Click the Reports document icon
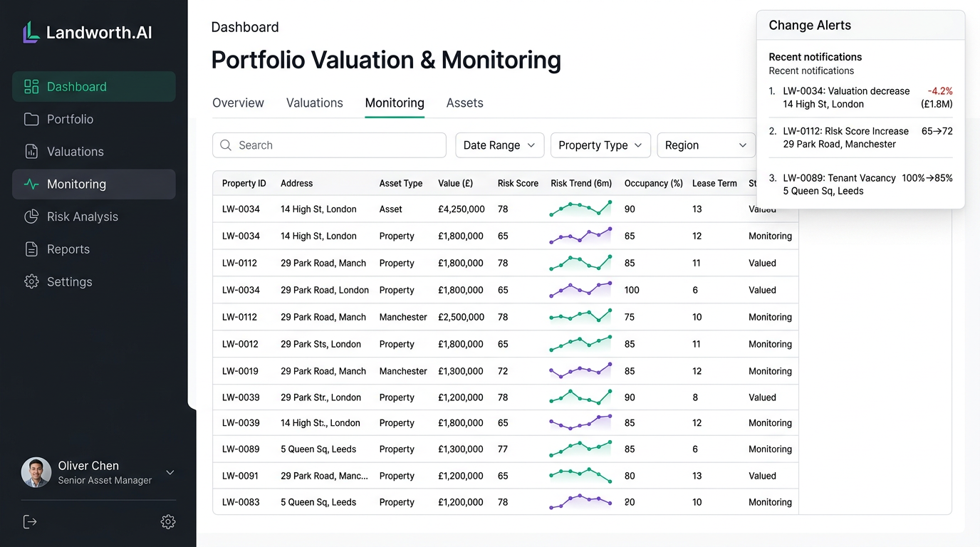The image size is (980, 547). point(31,249)
